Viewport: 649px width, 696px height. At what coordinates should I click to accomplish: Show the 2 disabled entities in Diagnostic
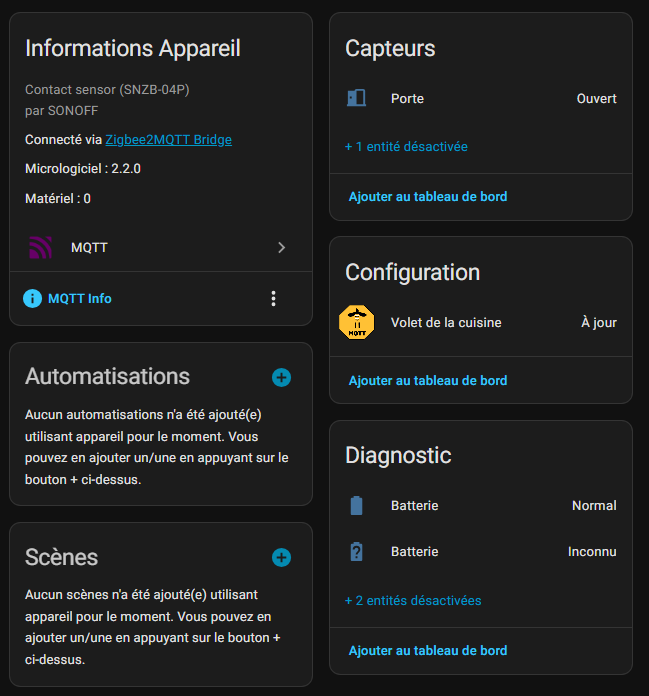[413, 601]
